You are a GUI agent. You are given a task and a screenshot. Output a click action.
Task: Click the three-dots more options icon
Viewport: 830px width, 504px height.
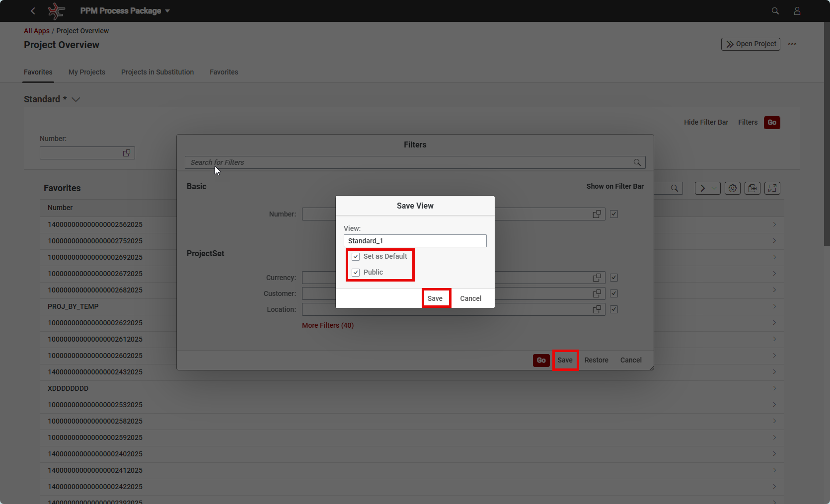pos(792,44)
